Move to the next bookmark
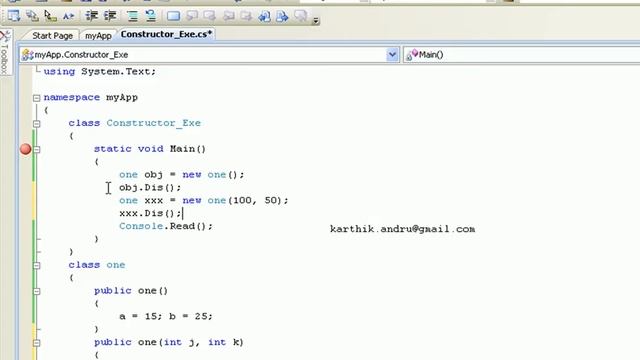Viewport: 640px width, 360px height. point(209,16)
